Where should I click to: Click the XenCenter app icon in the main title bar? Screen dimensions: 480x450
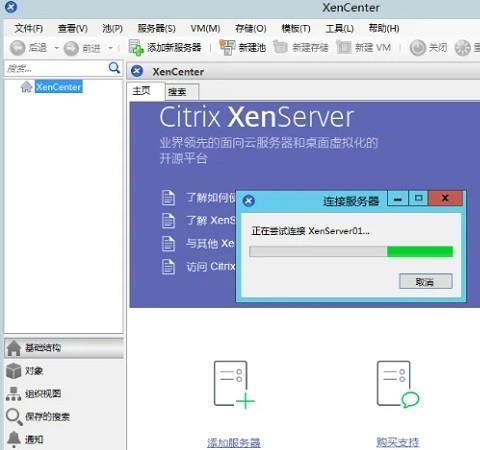(11, 7)
